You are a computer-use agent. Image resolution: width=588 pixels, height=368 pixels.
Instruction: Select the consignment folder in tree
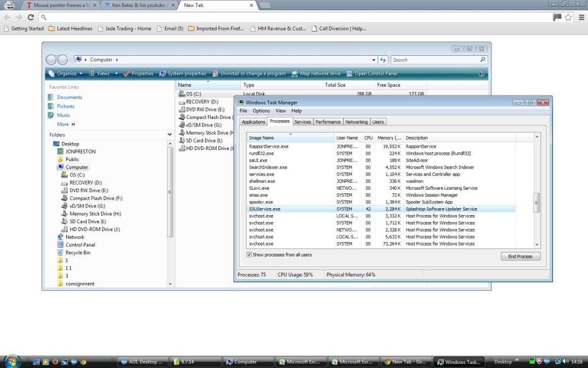79,284
